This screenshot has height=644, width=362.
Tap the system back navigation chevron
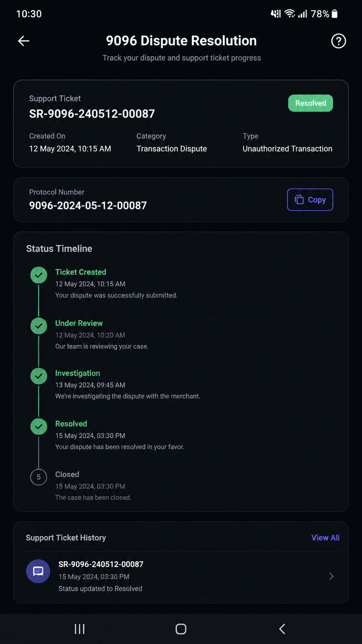pos(282,629)
